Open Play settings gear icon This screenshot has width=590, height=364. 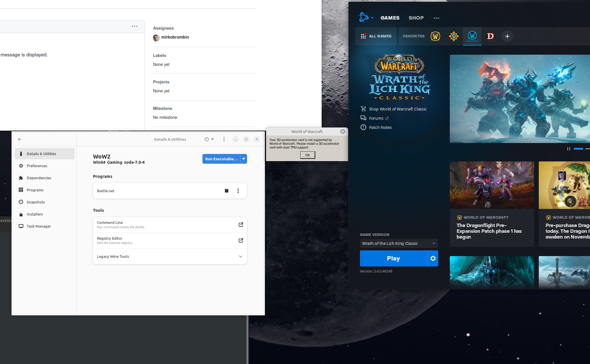click(x=433, y=258)
